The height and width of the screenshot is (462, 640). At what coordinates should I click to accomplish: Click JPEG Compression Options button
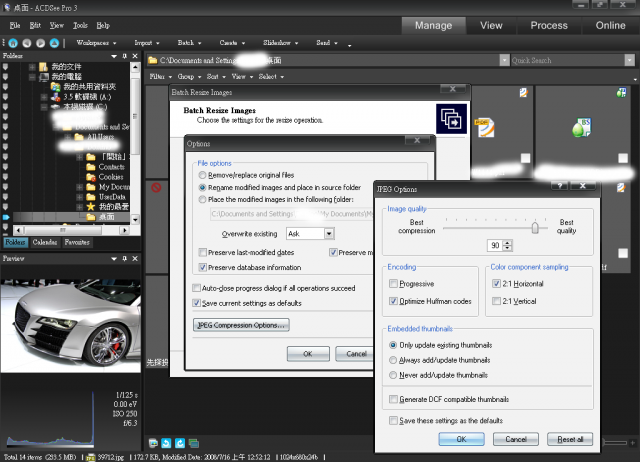pos(241,325)
